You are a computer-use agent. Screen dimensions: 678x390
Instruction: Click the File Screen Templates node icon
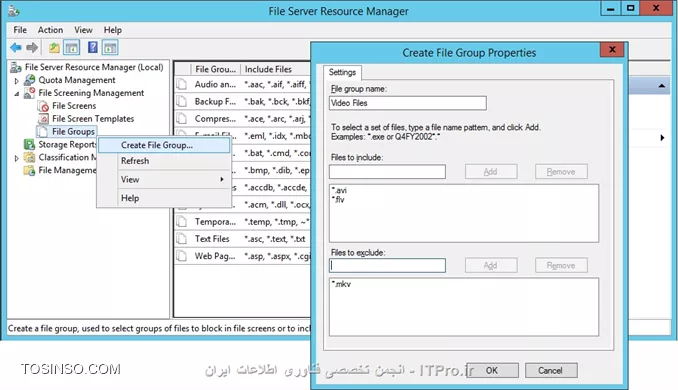tap(43, 118)
